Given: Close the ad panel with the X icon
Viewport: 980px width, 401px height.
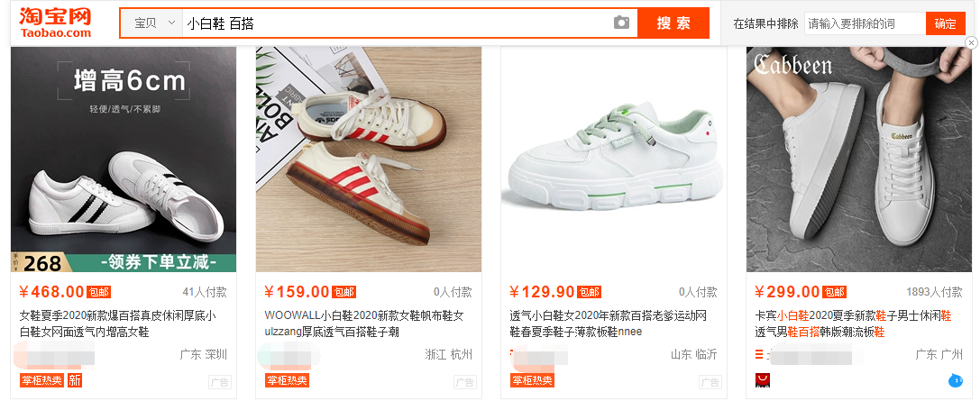Looking at the screenshot, I should (971, 42).
